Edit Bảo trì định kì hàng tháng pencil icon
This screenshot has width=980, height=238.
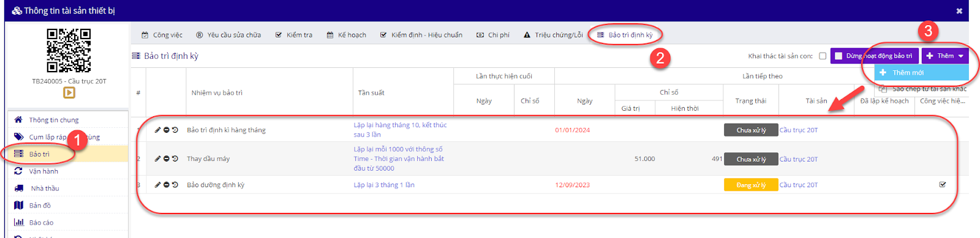(157, 130)
